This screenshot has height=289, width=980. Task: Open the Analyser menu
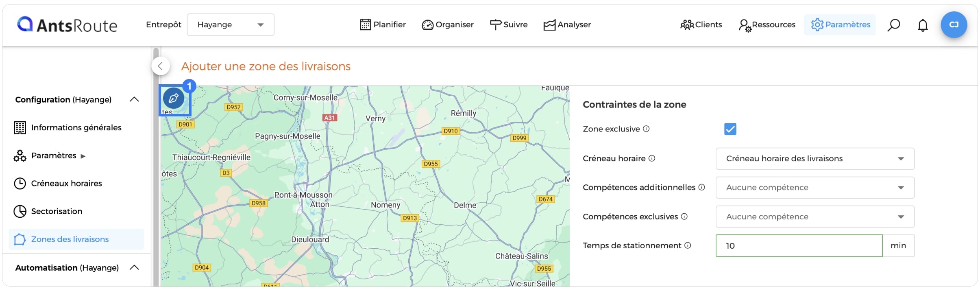click(x=567, y=25)
